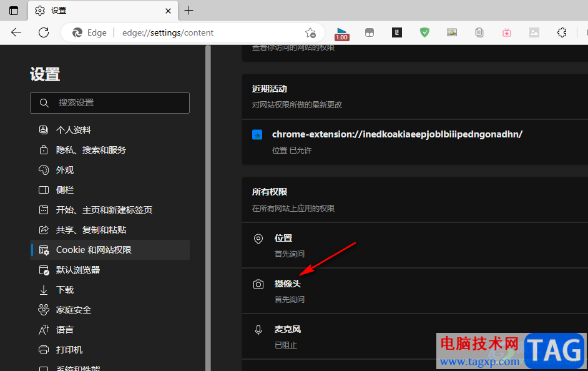Click the picture extension icon
Viewport: 588px width, 371px height.
click(x=452, y=32)
